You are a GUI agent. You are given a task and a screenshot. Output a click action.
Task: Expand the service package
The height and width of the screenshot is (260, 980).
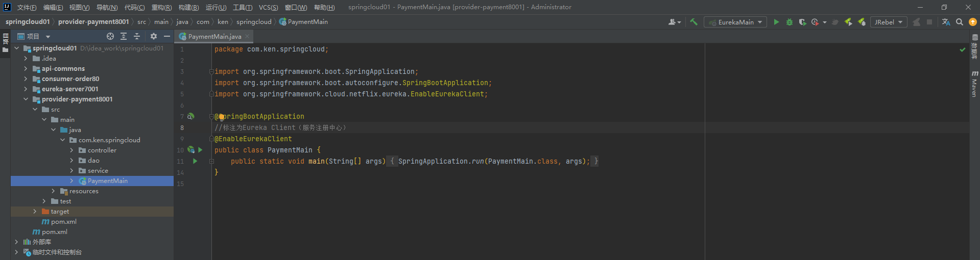coord(71,171)
